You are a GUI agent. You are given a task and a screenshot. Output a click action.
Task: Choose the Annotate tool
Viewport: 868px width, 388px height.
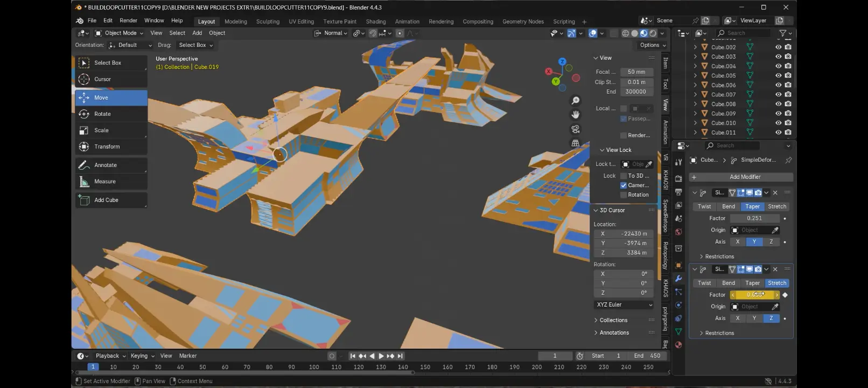[x=111, y=165]
